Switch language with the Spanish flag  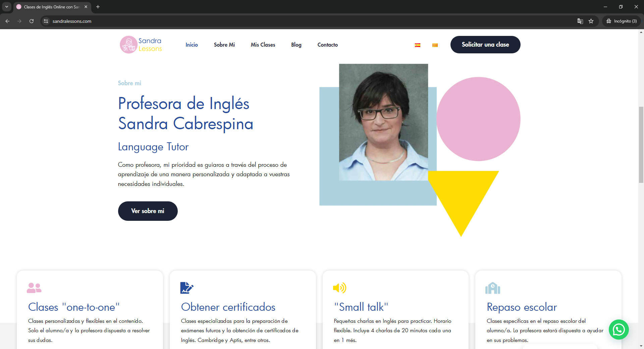tap(418, 45)
